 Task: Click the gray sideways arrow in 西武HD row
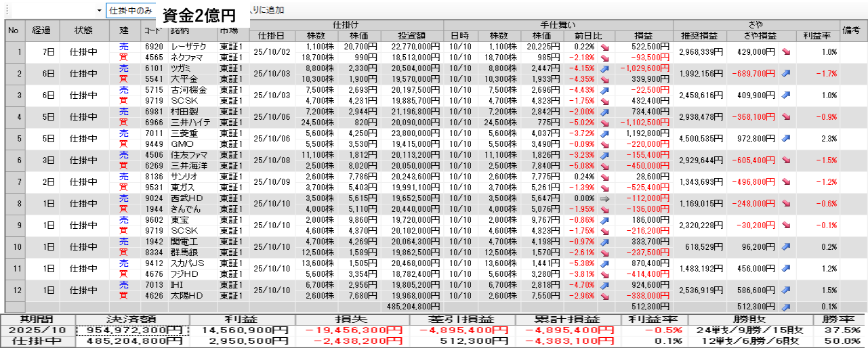pyautogui.click(x=605, y=199)
